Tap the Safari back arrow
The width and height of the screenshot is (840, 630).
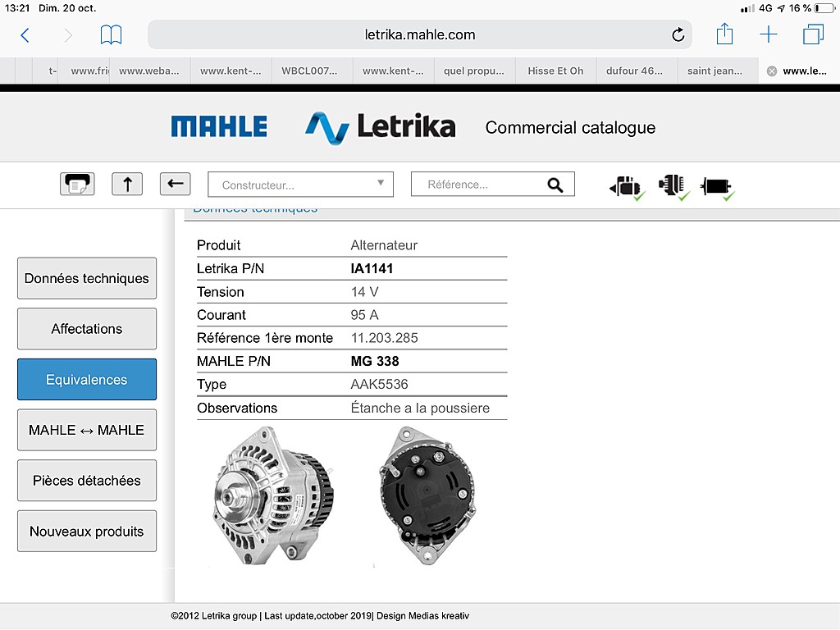click(25, 35)
